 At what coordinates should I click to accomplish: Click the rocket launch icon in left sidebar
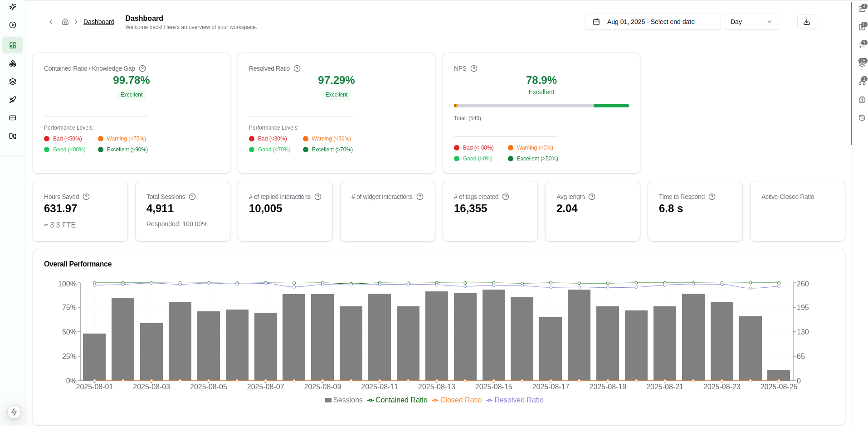[12, 100]
